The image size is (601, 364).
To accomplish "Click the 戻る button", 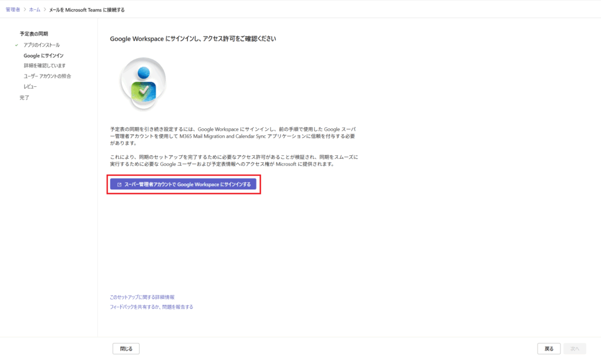I will 549,349.
